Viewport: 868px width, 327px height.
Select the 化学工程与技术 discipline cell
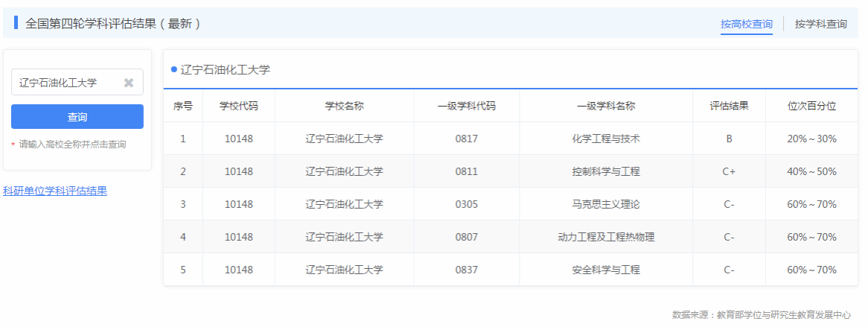(606, 139)
